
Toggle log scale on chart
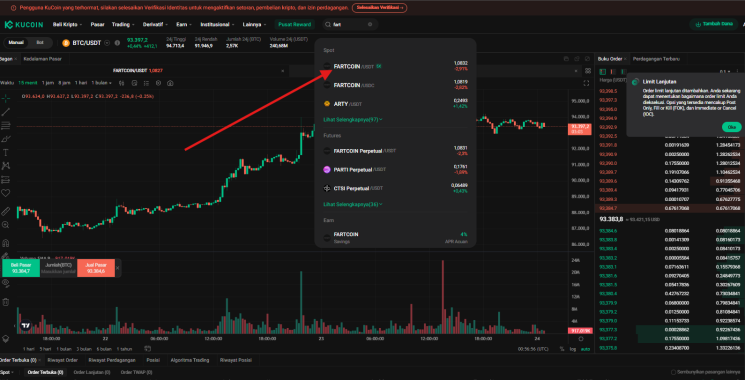572,349
